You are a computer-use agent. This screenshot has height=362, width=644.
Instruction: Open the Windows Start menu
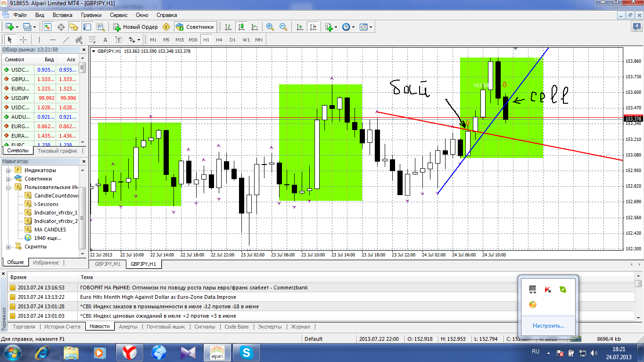click(12, 352)
